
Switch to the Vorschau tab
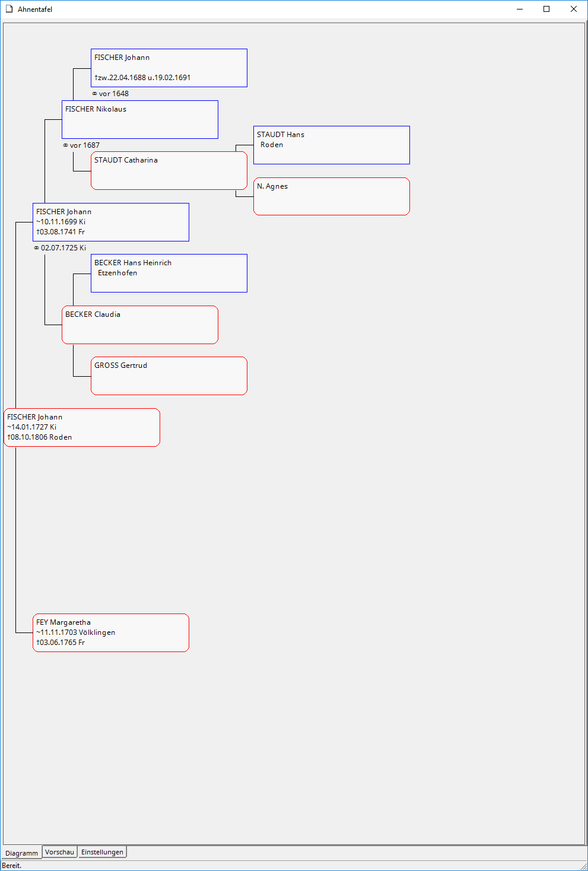[x=59, y=852]
